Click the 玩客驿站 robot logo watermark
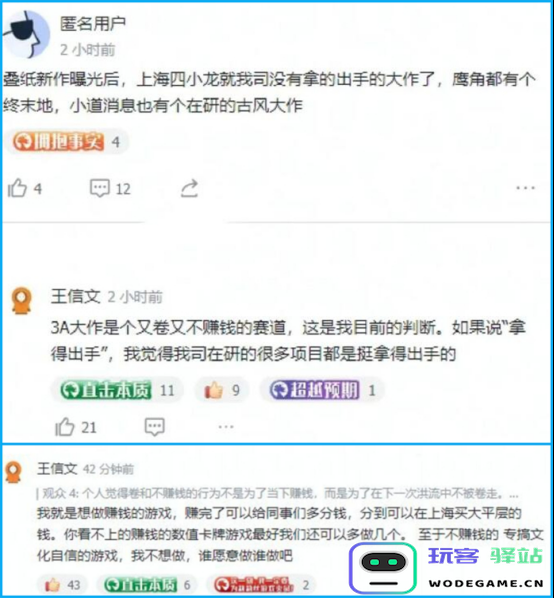Viewport: 554px width, 598px height. coord(383,568)
